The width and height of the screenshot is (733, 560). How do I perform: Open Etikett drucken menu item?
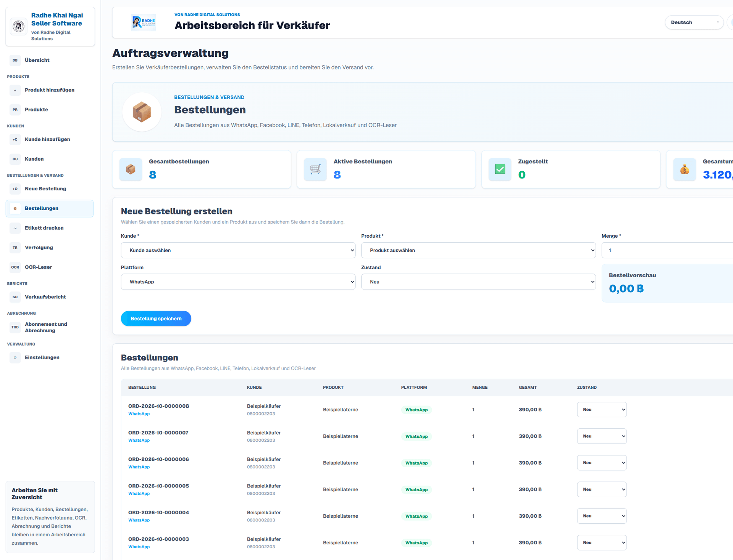click(50, 228)
